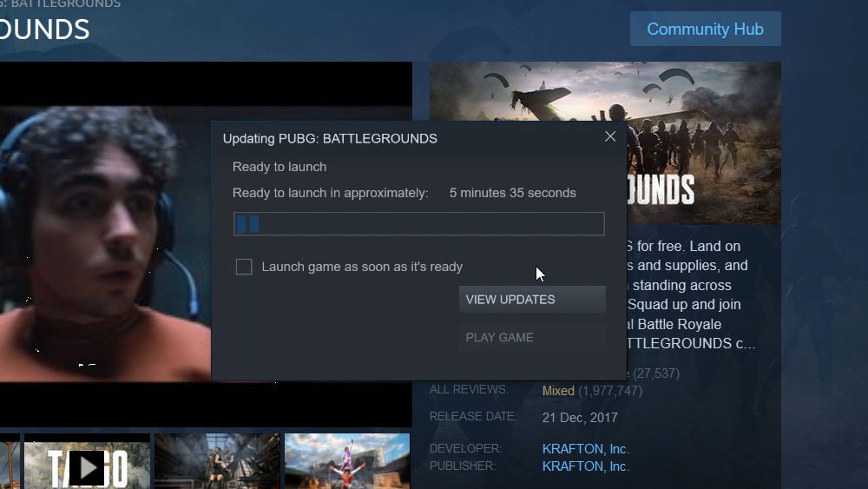Click the VIEW UPDATES button
This screenshot has width=868, height=489.
[532, 300]
